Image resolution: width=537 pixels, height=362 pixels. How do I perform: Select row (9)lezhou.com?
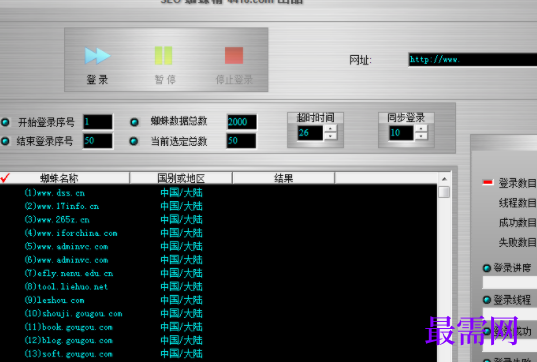pyautogui.click(x=218, y=300)
